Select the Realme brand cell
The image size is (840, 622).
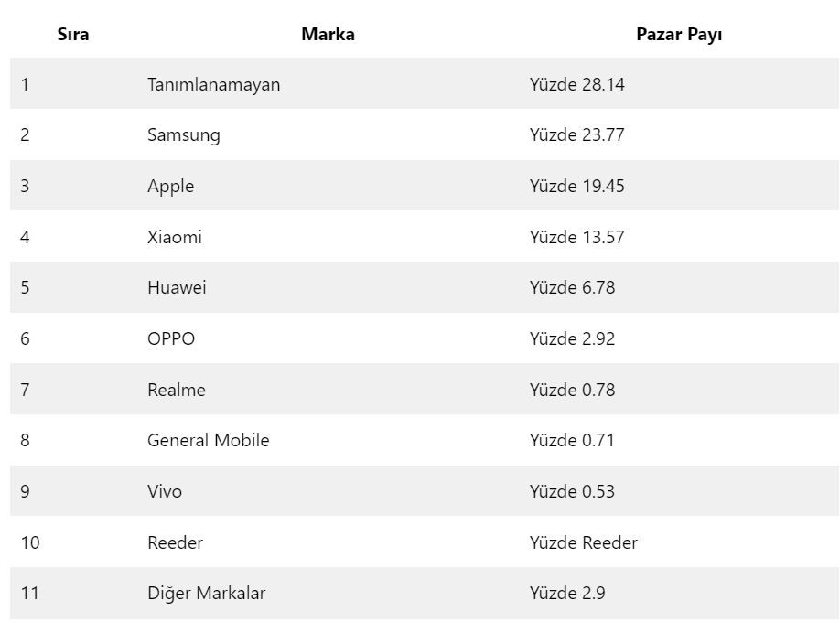click(176, 390)
